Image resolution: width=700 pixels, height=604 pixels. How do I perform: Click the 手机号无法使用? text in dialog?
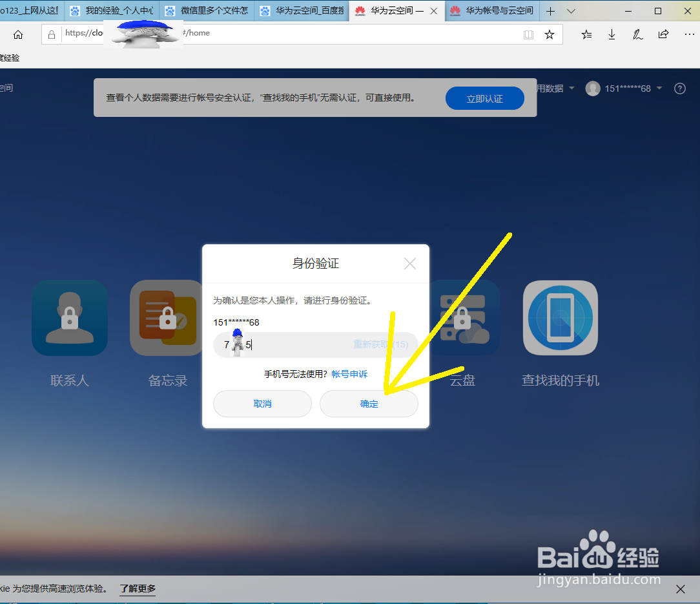[296, 374]
